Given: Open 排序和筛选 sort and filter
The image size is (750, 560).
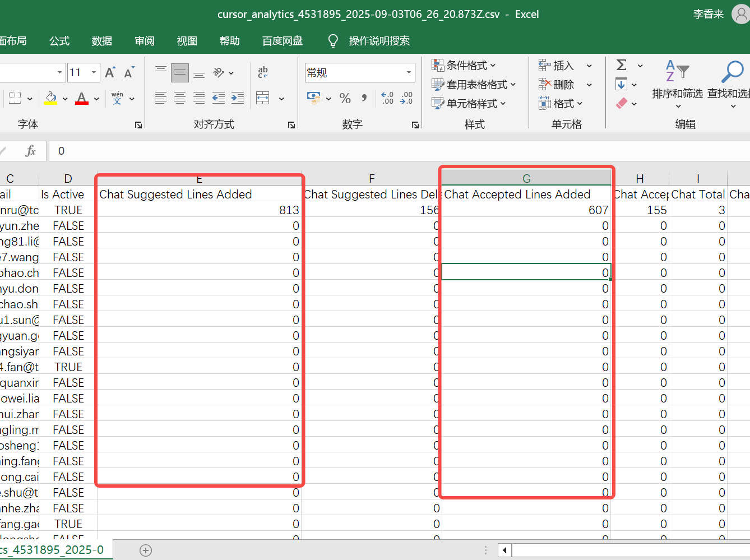Looking at the screenshot, I should (x=677, y=84).
